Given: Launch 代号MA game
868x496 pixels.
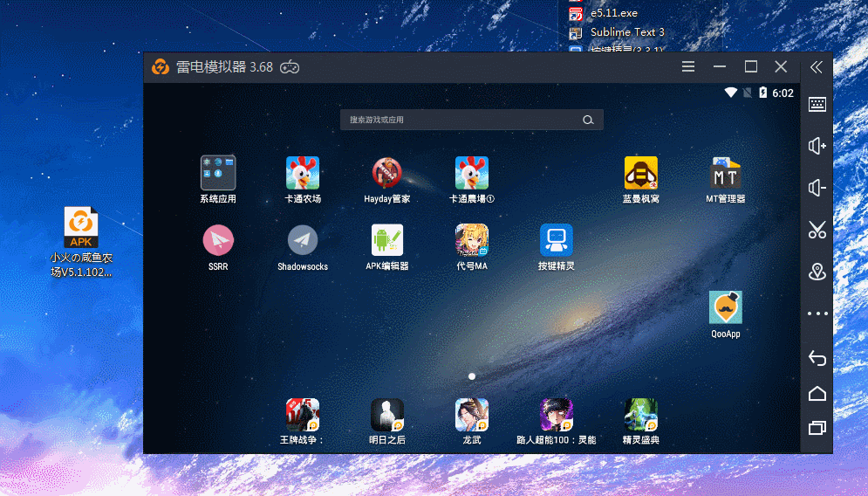Looking at the screenshot, I should tap(472, 240).
